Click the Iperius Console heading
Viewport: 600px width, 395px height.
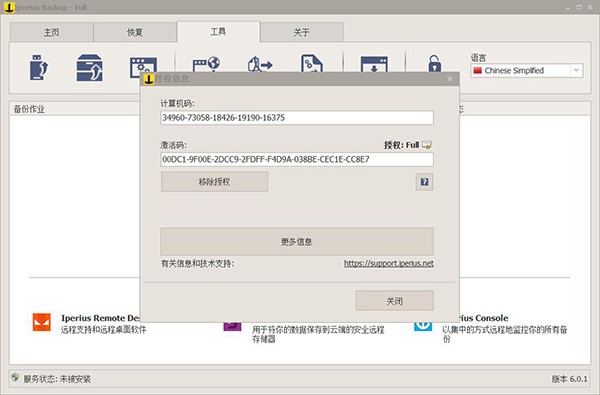coord(483,318)
